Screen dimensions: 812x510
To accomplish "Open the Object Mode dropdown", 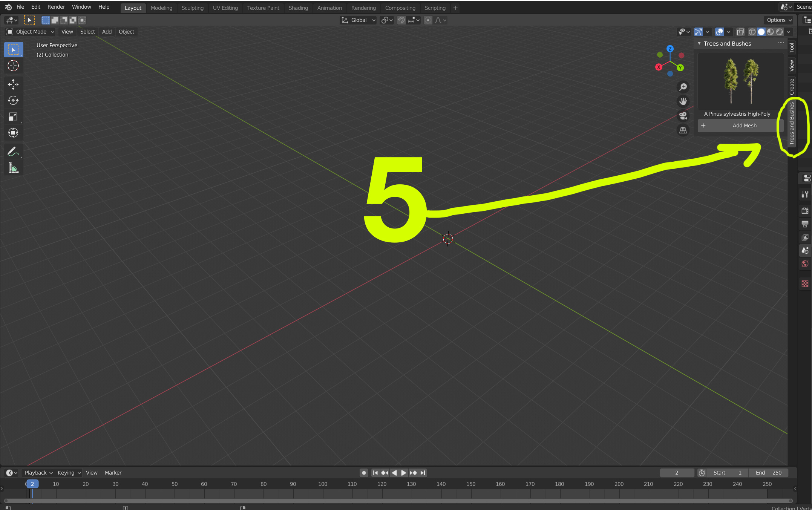I will click(31, 32).
